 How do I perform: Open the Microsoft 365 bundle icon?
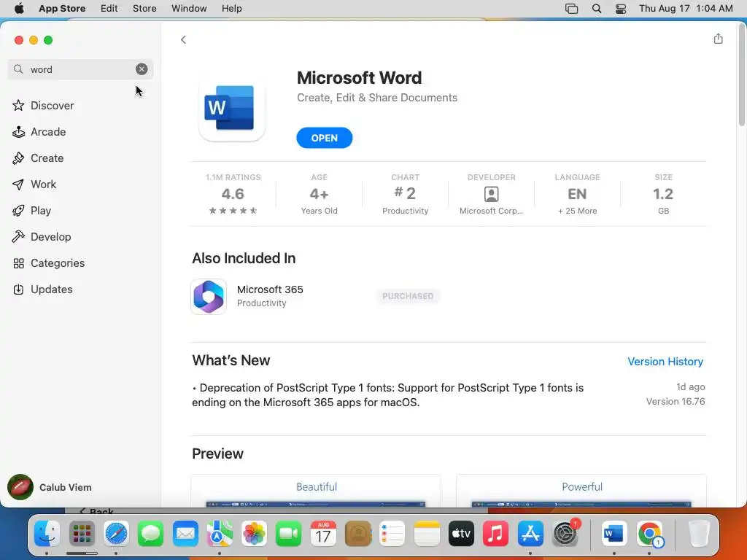point(209,297)
